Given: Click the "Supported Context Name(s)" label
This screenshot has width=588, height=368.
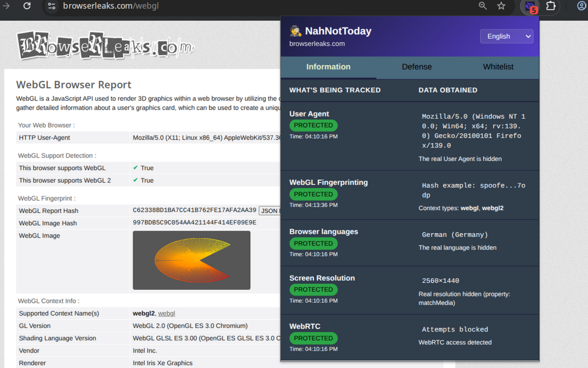Looking at the screenshot, I should click(59, 313).
